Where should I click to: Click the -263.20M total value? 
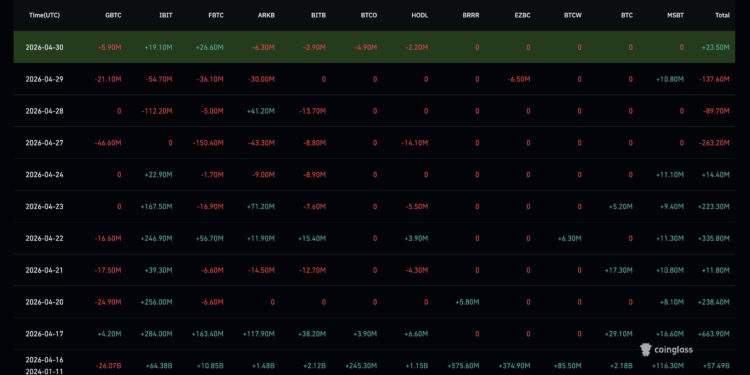[714, 143]
